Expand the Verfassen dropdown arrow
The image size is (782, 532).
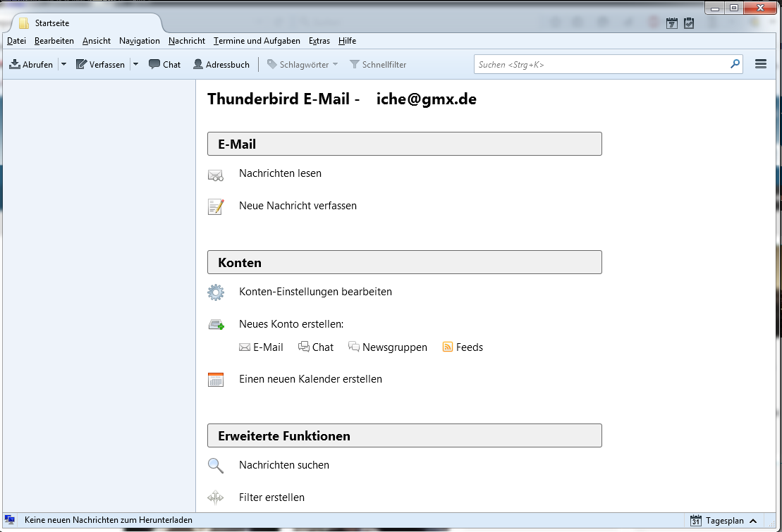click(x=135, y=64)
